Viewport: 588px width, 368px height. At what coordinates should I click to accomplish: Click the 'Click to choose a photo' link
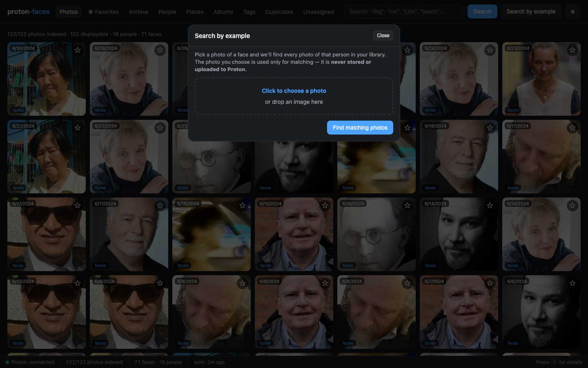294,91
